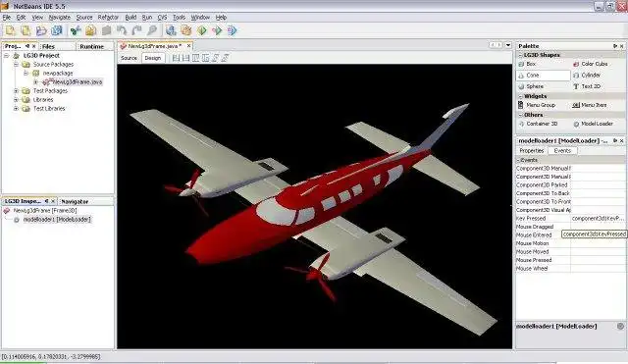628x364 pixels.
Task: Close the NewLg3dFrame.java editor tab
Action: click(x=189, y=46)
